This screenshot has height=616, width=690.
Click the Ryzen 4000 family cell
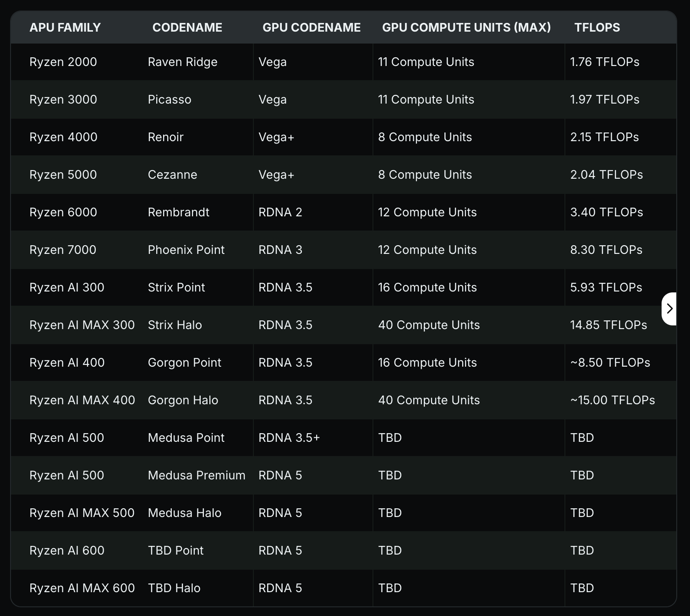[x=63, y=137]
